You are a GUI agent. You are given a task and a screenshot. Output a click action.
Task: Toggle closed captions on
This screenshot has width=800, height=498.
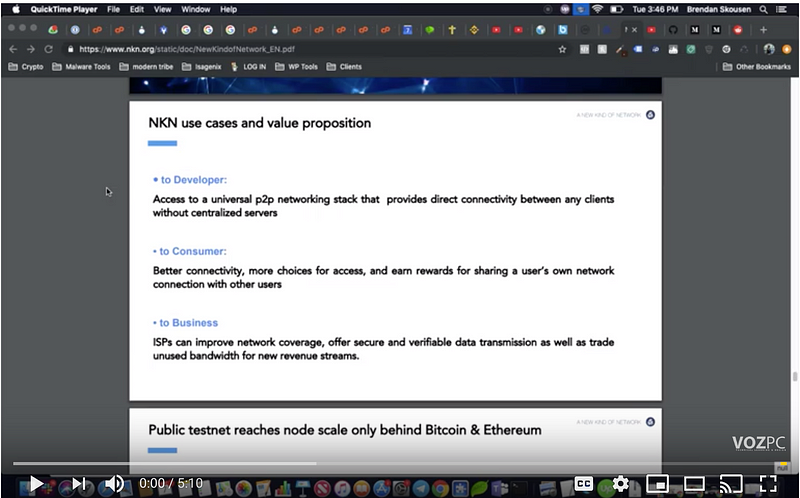pos(583,483)
